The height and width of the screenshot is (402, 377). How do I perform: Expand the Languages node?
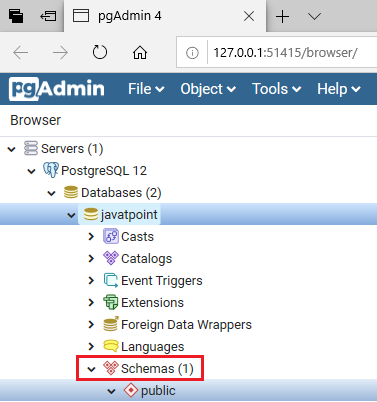pyautogui.click(x=91, y=346)
